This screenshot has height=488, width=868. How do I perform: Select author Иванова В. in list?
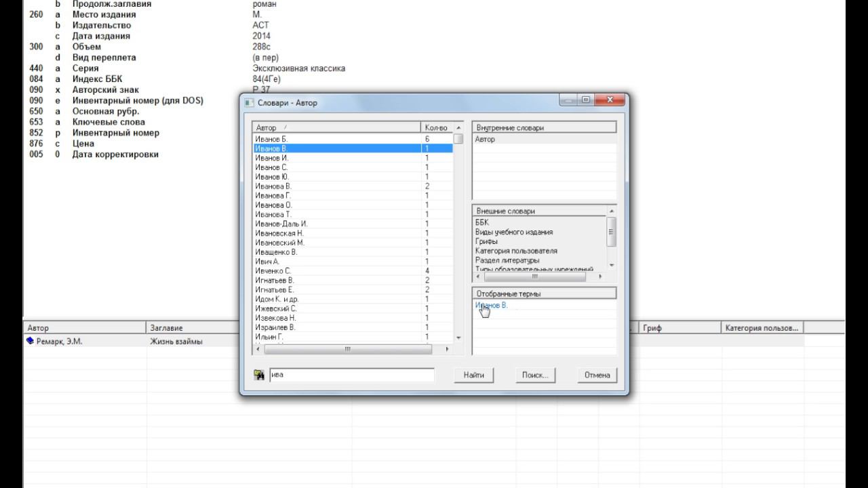tap(273, 186)
